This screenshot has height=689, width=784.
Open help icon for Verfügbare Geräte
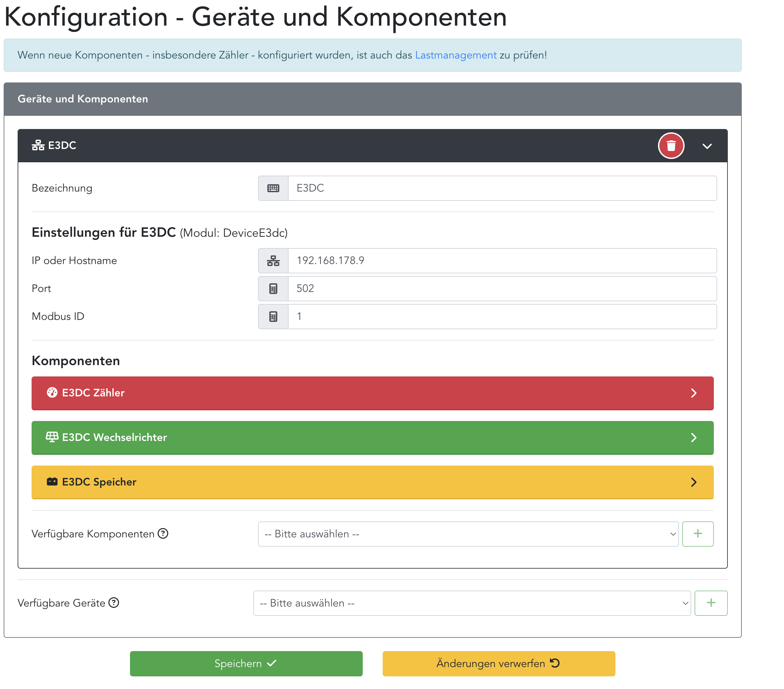point(114,603)
